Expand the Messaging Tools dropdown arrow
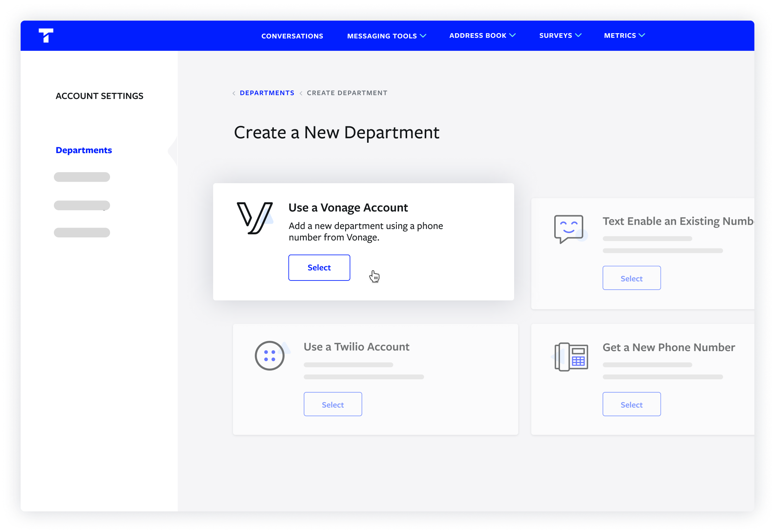Viewport: 775px width, 532px height. (x=423, y=35)
